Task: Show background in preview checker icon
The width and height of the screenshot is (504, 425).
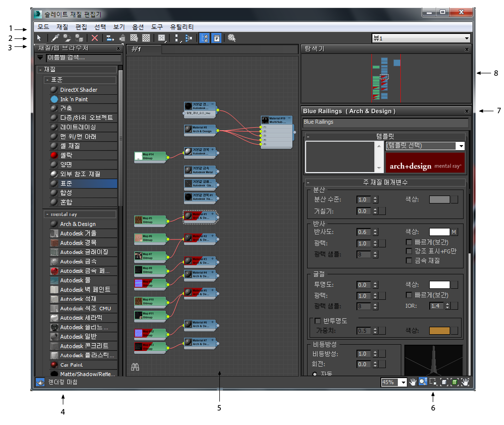Action: click(146, 38)
